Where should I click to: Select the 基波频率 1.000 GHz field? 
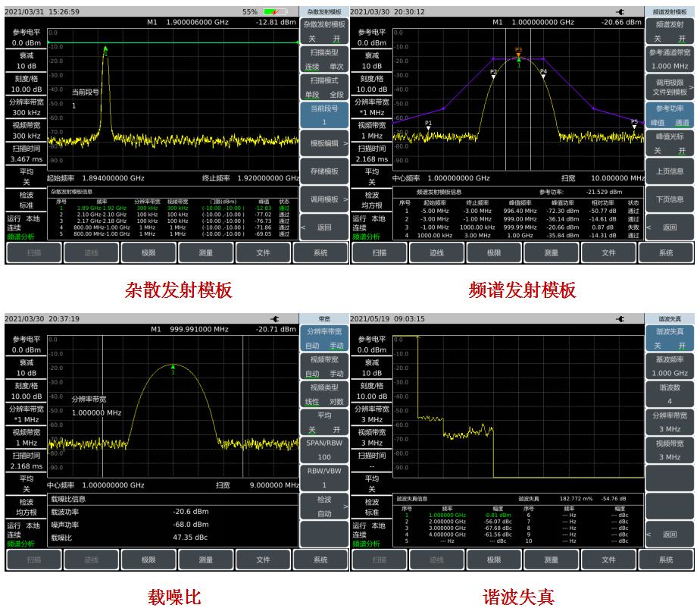click(670, 366)
